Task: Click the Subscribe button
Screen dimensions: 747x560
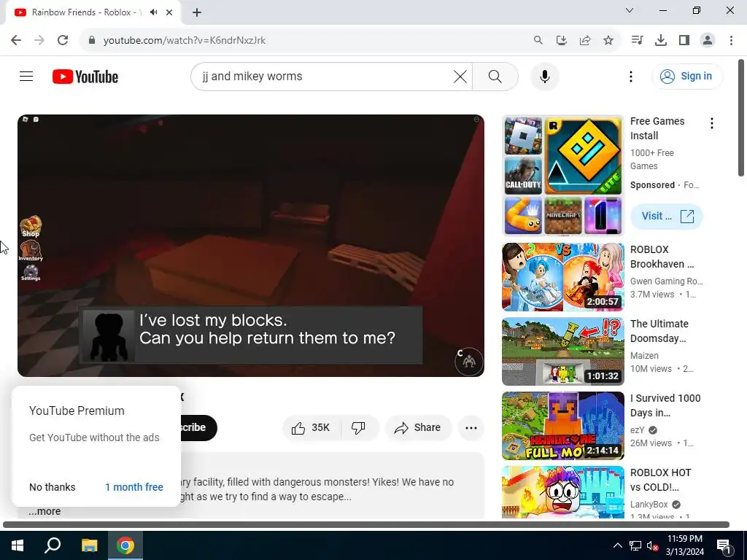Action: [x=198, y=427]
